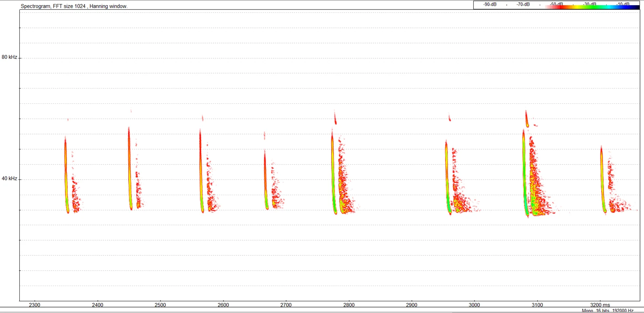Screen dimensions: 644x313
Task: Click the "Spectrogram, FFT size 1024" title text
Action: 53,6
